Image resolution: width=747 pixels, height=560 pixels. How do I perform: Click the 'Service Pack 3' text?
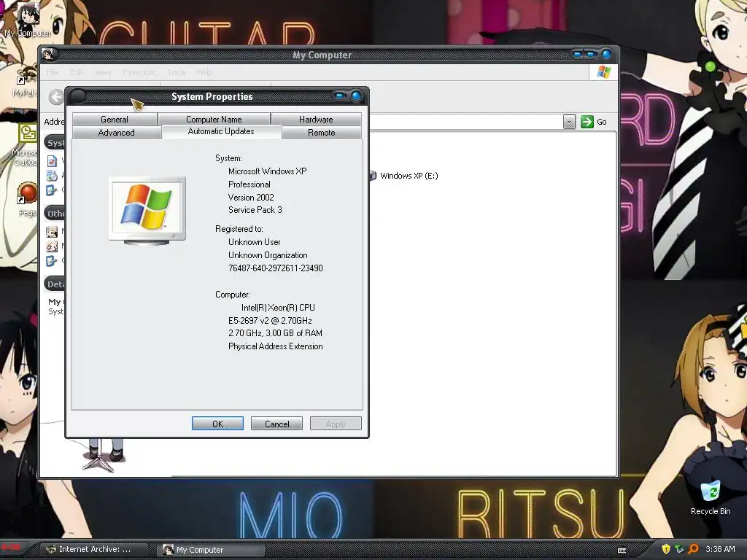click(x=255, y=209)
